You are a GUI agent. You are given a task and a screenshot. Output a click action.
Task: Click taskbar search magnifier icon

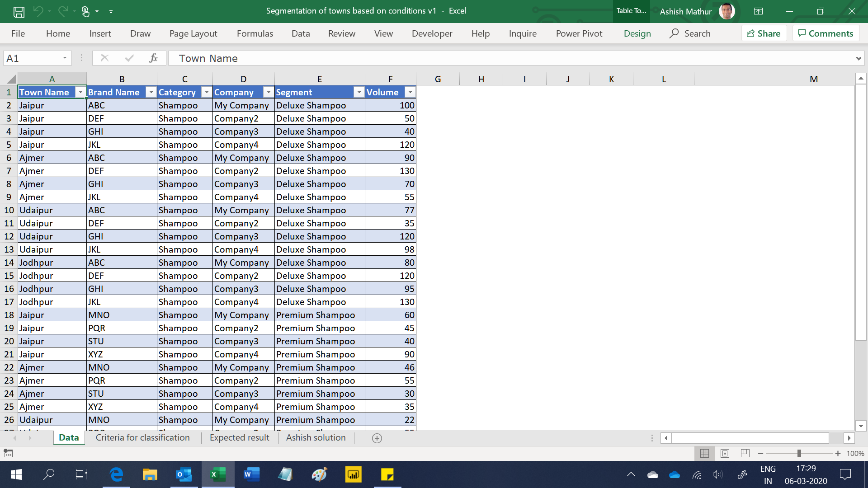click(48, 474)
